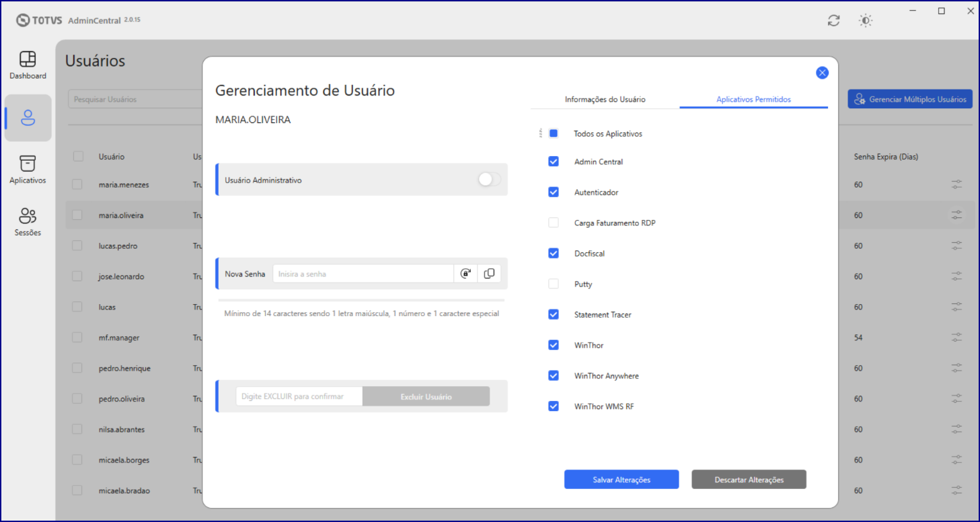Toggle Todos os Aplicativos checkbox
Image resolution: width=980 pixels, height=522 pixels.
point(554,133)
